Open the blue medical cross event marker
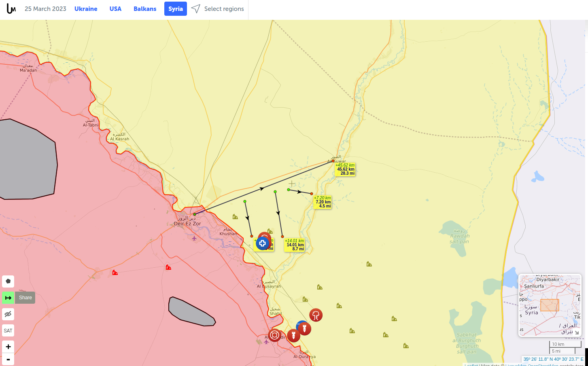This screenshot has height=366, width=588. pyautogui.click(x=262, y=243)
